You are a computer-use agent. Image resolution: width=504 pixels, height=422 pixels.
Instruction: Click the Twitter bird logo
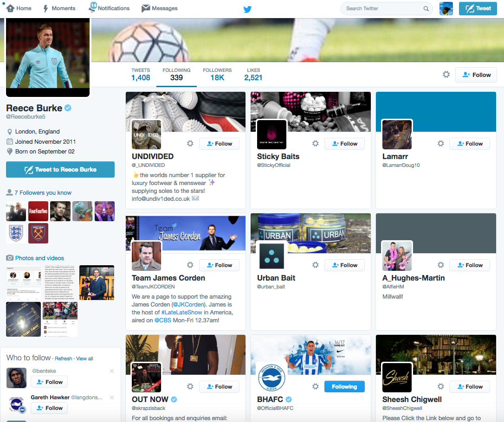247,9
